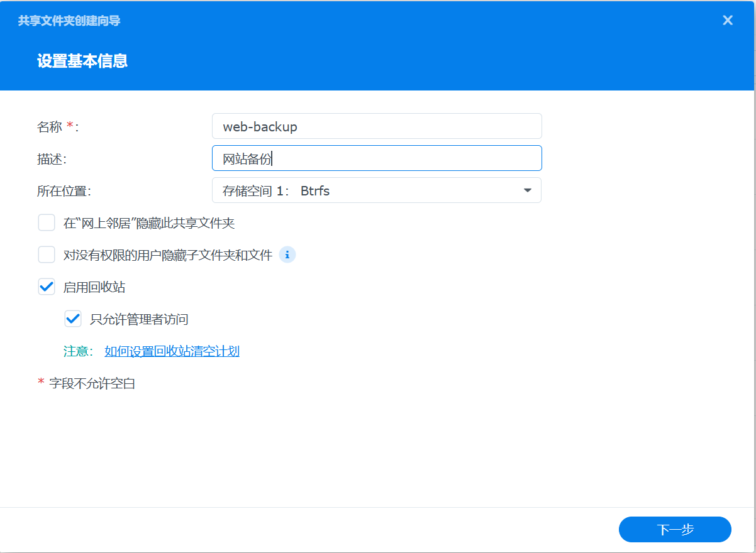This screenshot has height=553, width=756.
Task: Enable 在网上邻居隐藏此共享文件夹
Action: (x=47, y=222)
